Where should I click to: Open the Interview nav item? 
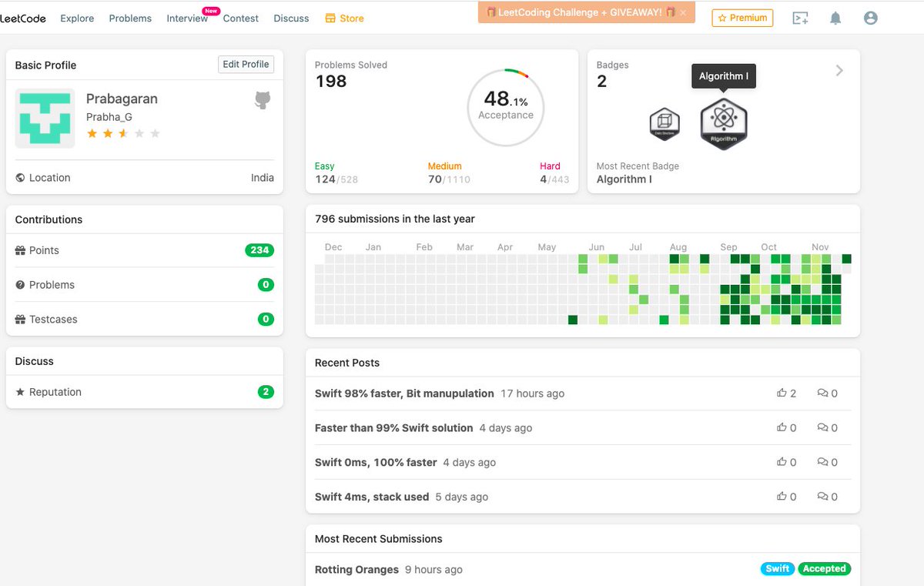coord(187,18)
